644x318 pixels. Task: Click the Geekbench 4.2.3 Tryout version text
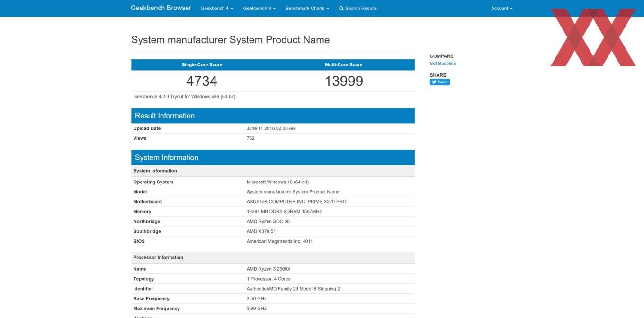coord(184,97)
